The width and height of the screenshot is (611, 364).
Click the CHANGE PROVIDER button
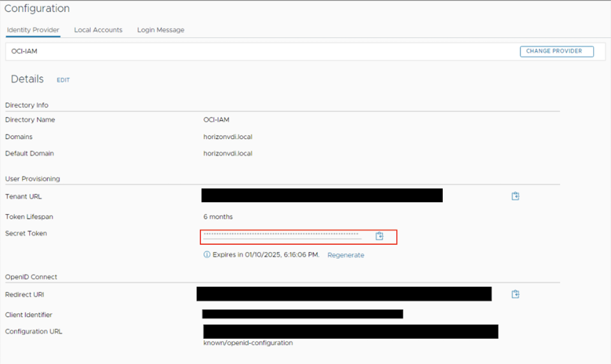[557, 51]
